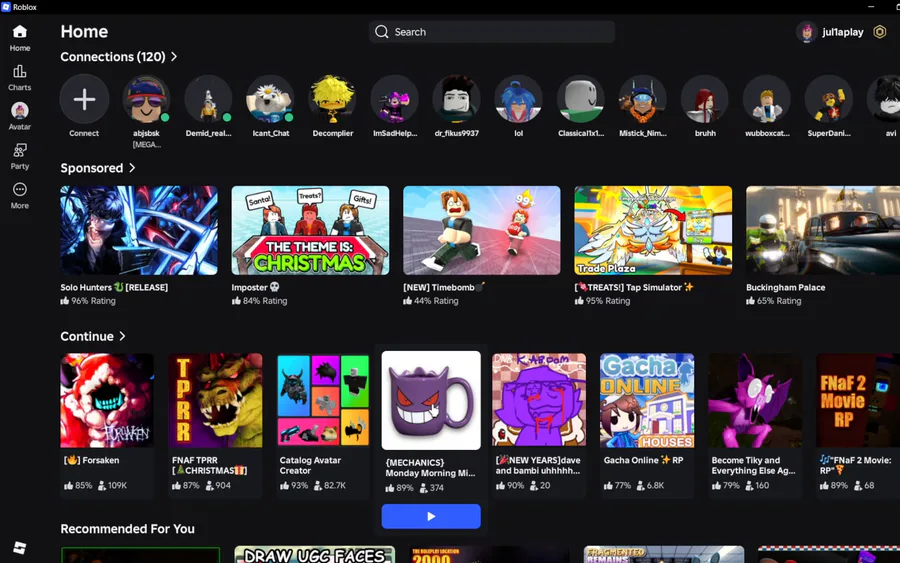Expand the Connections (120) chevron
This screenshot has height=563, width=900.
tap(174, 56)
